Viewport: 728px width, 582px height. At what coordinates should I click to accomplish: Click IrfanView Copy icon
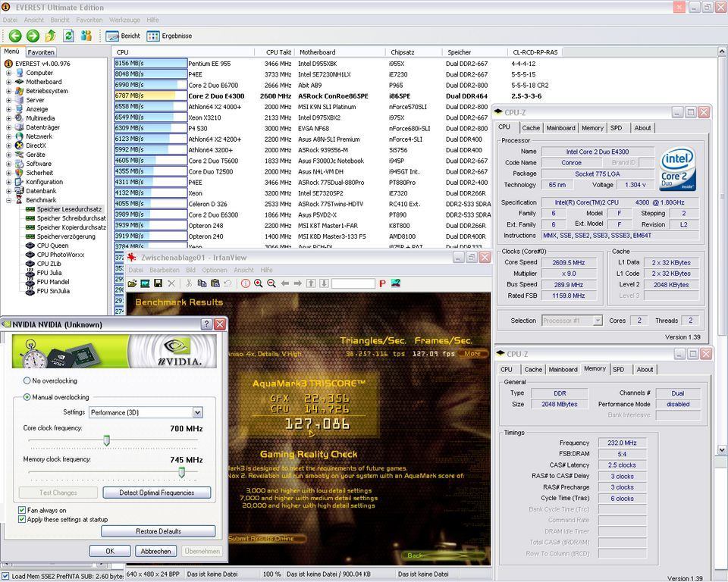(202, 283)
